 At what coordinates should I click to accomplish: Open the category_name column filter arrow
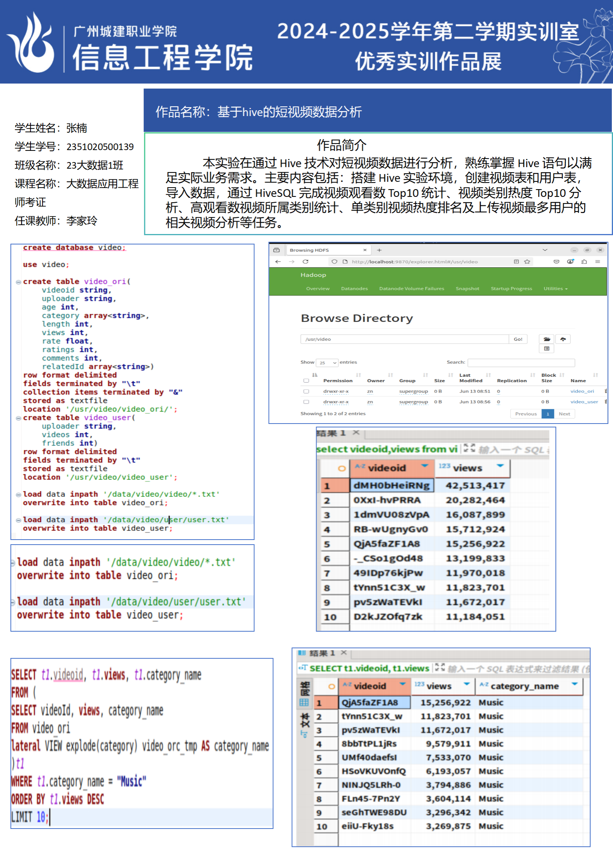pyautogui.click(x=574, y=684)
